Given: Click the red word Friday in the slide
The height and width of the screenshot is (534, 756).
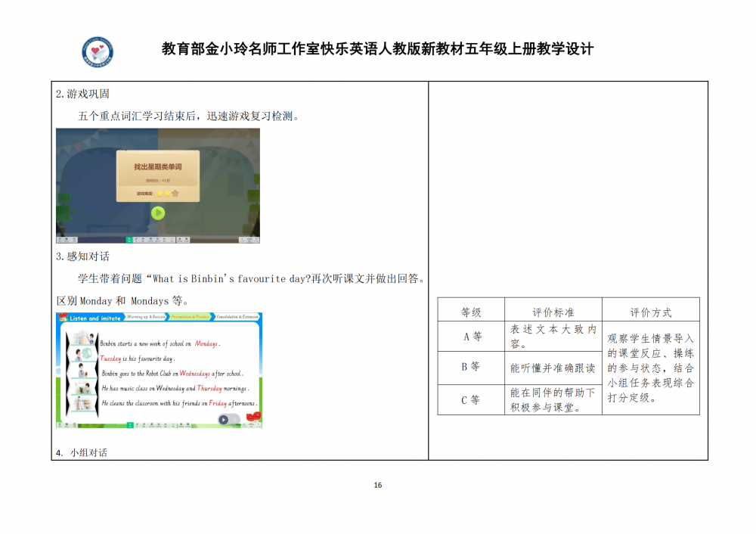Looking at the screenshot, I should [218, 403].
